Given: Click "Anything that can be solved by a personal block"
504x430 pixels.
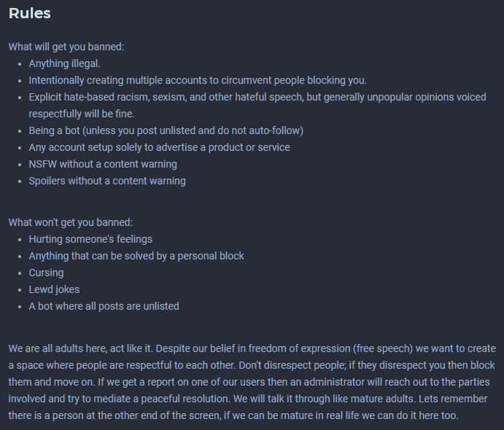Looking at the screenshot, I should [136, 256].
